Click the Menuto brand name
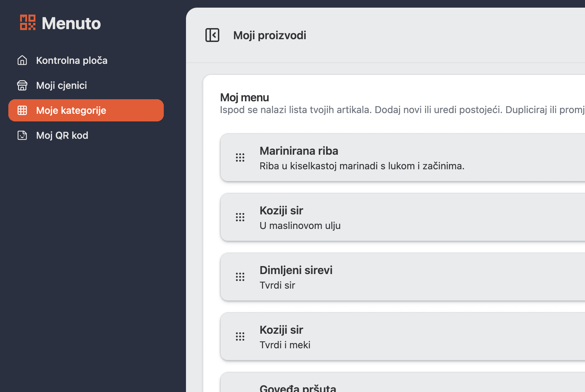 click(x=71, y=23)
